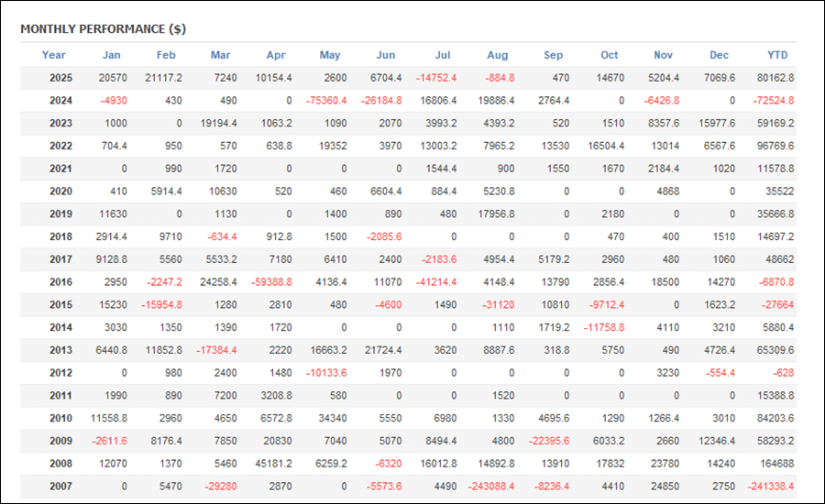Click the 2016 Apr loss -59388.8

[x=271, y=281]
